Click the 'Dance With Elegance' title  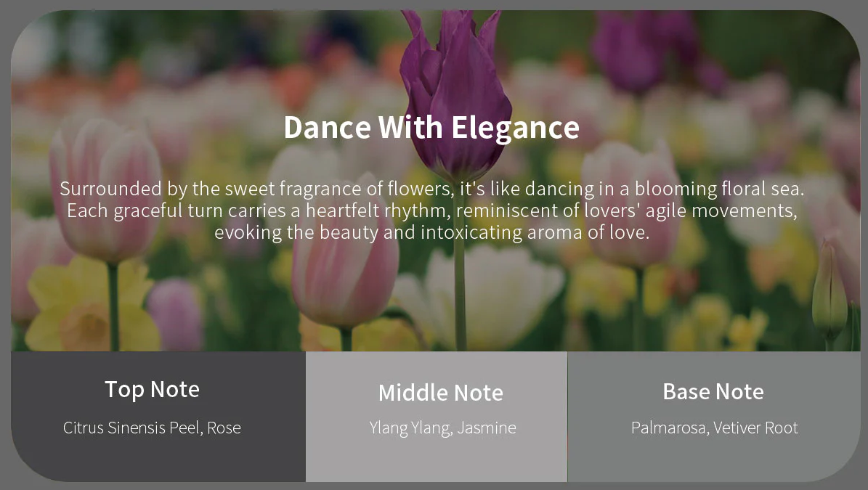431,127
